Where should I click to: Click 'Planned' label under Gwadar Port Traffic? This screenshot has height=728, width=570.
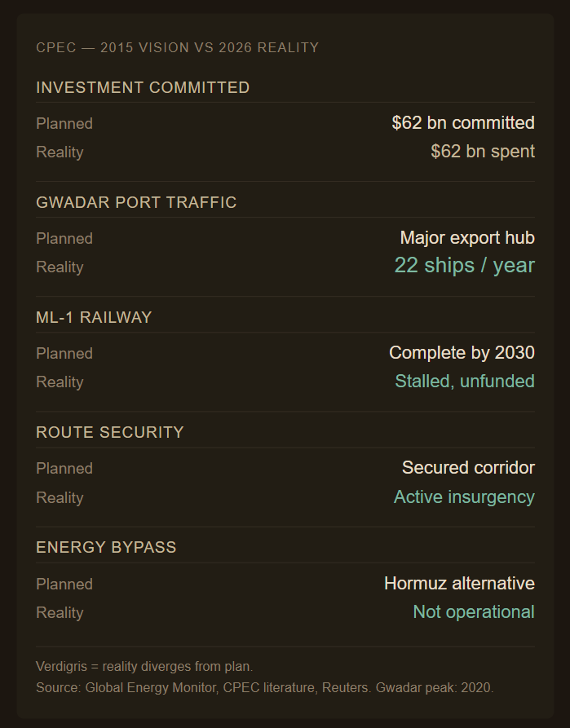pos(64,239)
